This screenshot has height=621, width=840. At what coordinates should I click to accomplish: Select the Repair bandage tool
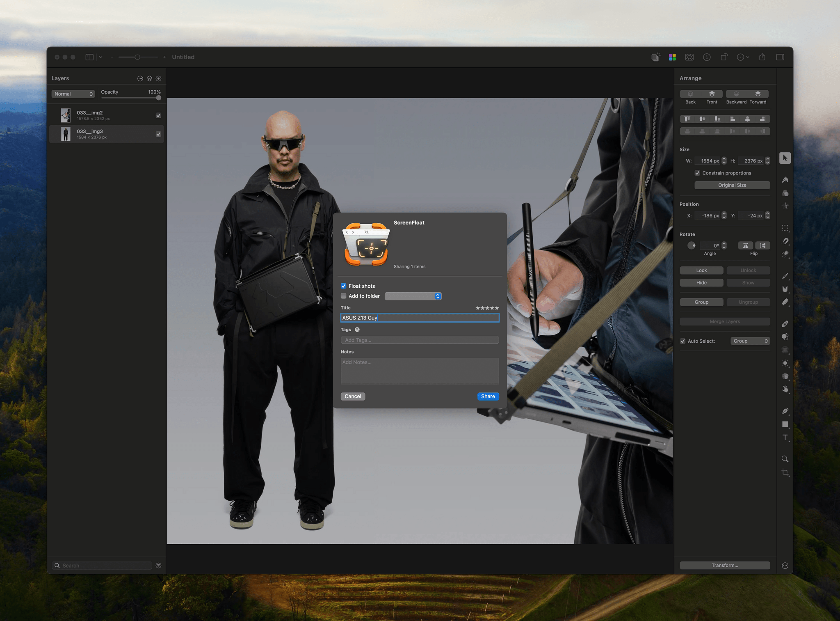coord(785,324)
